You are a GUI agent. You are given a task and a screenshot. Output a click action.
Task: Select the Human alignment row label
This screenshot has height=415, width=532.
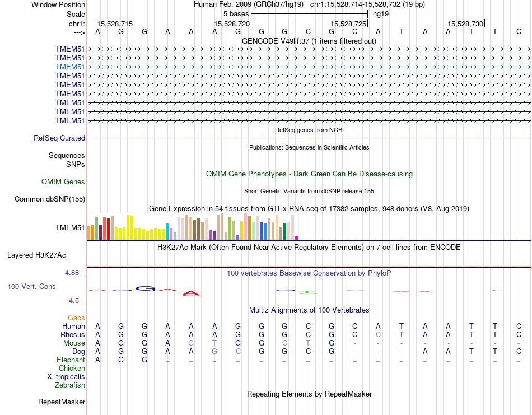(x=73, y=327)
